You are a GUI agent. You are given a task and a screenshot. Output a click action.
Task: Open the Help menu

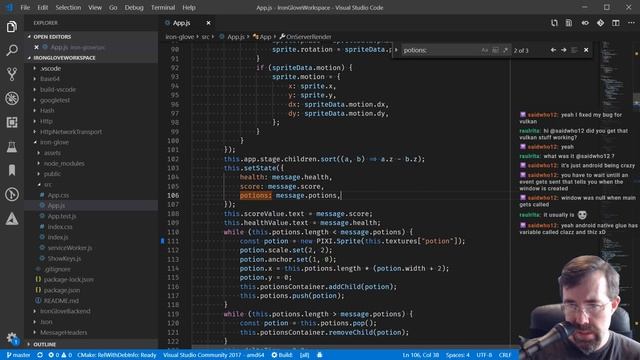coord(189,7)
